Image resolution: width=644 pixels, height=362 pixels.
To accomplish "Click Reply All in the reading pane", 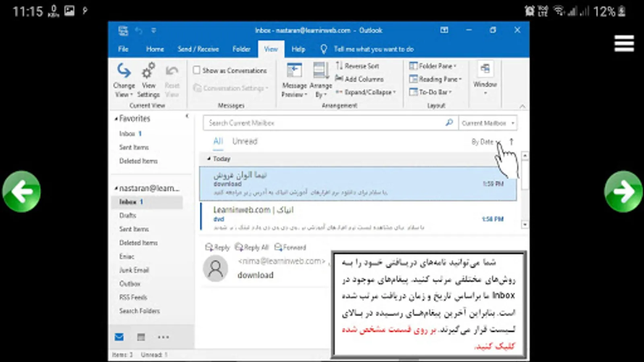I will pyautogui.click(x=252, y=247).
